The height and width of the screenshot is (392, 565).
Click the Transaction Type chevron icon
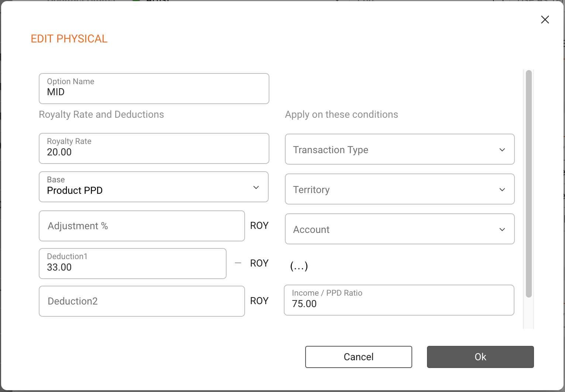502,150
